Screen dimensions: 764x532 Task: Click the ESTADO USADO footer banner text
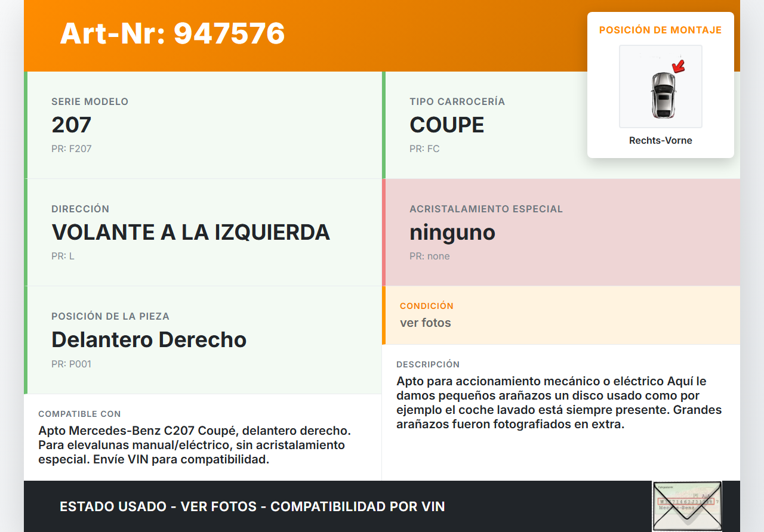252,506
